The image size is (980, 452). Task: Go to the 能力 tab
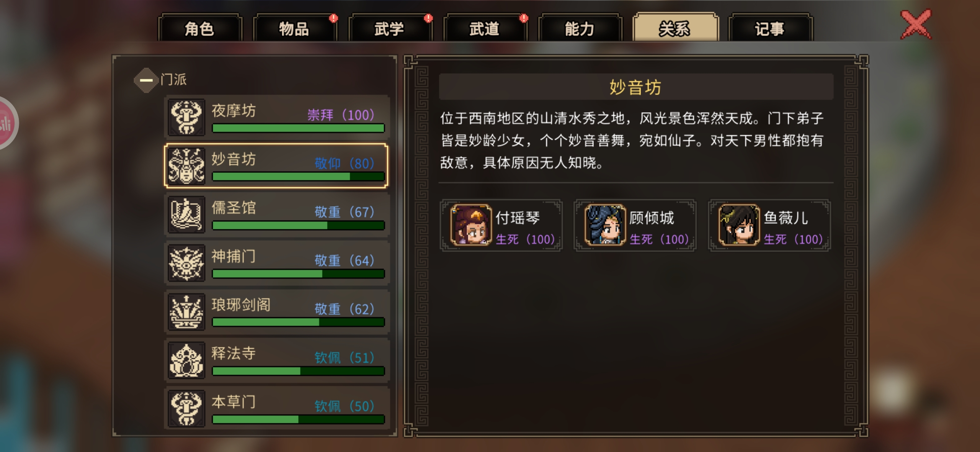coord(580,28)
